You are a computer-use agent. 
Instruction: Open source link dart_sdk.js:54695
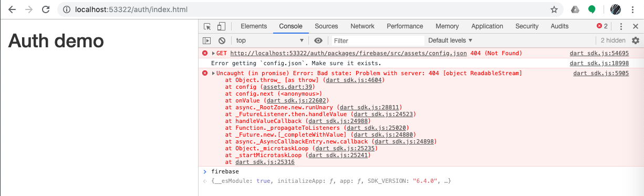[x=599, y=53]
